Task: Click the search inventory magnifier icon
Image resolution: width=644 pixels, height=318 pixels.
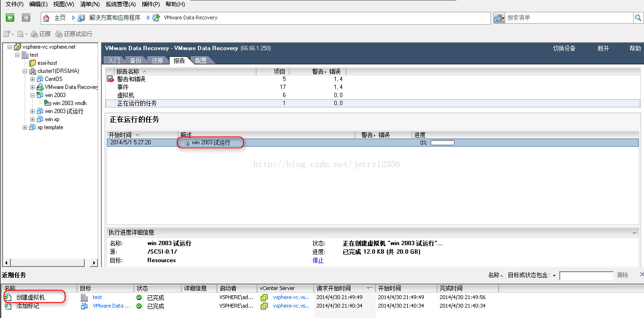Action: [638, 18]
